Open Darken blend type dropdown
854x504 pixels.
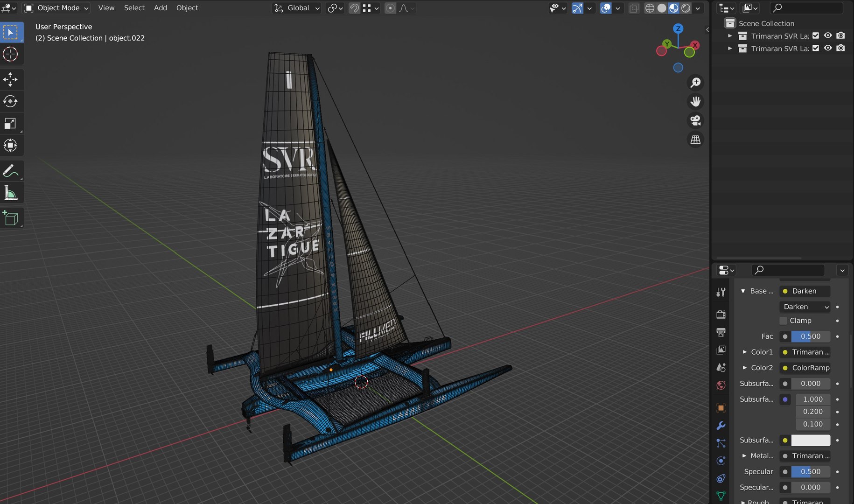click(x=805, y=307)
